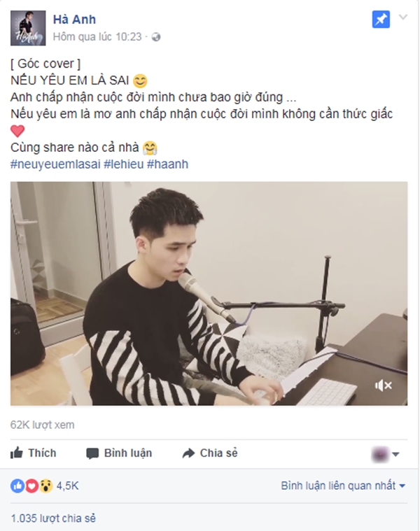420x531 pixels.
Task: Click the public globe privacy icon
Action: [156, 37]
